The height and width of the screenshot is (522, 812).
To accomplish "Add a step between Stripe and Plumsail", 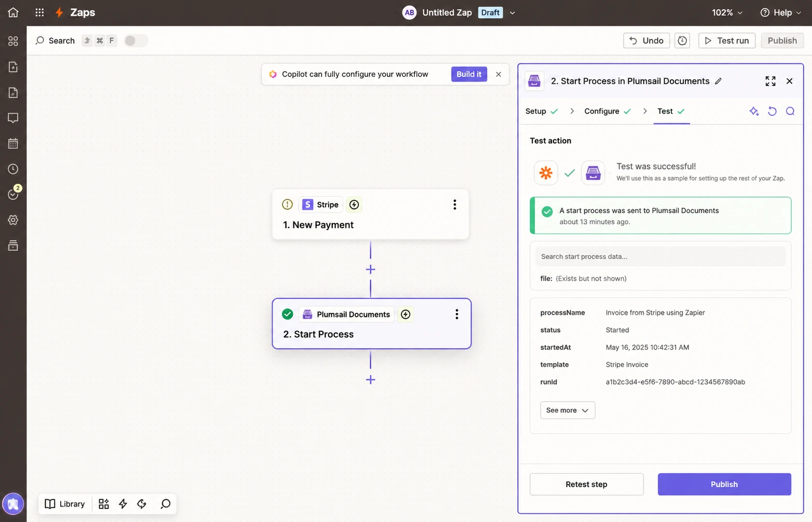I will coord(371,269).
